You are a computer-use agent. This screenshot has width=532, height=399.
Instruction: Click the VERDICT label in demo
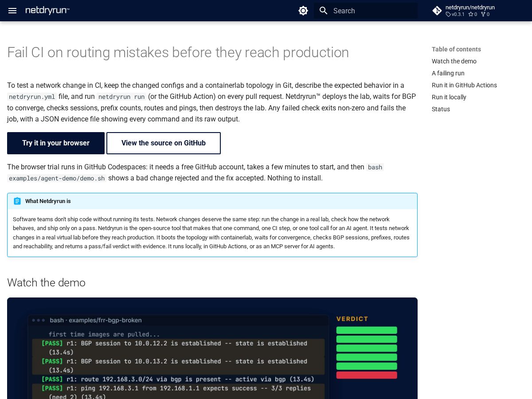point(352,319)
